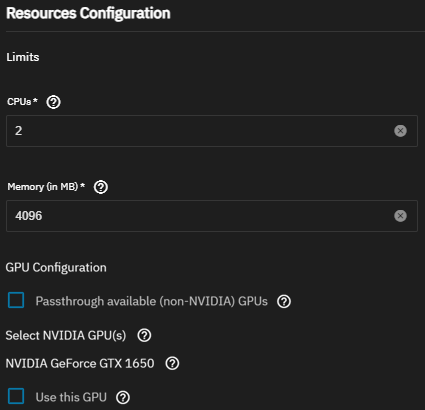Click help icon beside NVIDIA GeForce GTX 1650
Viewport: 425px width, 410px height.
[x=172, y=363]
